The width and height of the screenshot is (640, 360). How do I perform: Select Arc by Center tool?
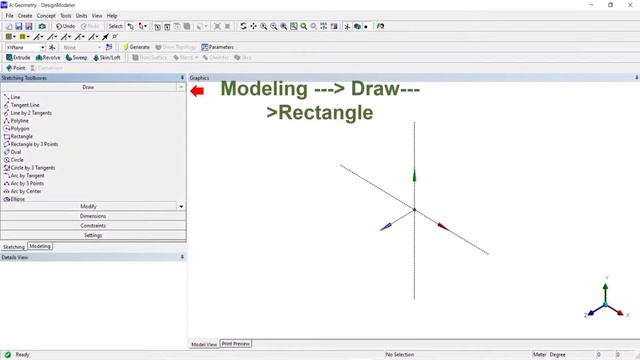[22, 191]
